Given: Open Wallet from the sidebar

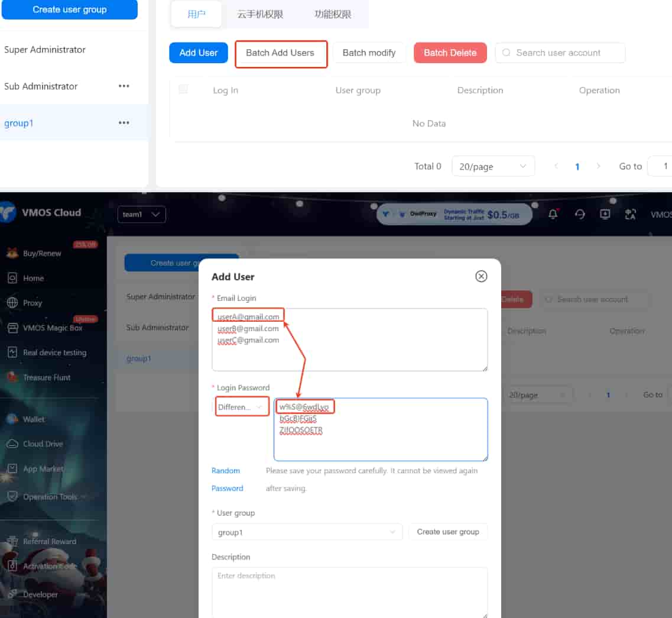Looking at the screenshot, I should [33, 419].
